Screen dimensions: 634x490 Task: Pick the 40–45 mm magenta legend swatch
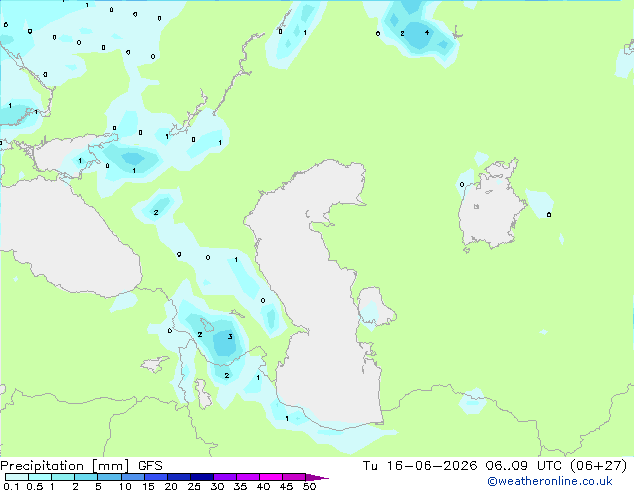[x=271, y=477]
